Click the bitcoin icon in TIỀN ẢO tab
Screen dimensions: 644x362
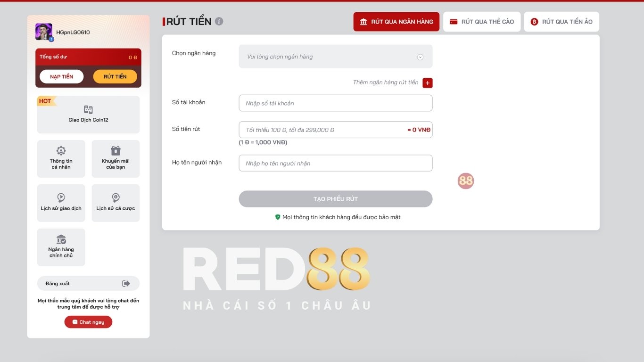tap(534, 22)
